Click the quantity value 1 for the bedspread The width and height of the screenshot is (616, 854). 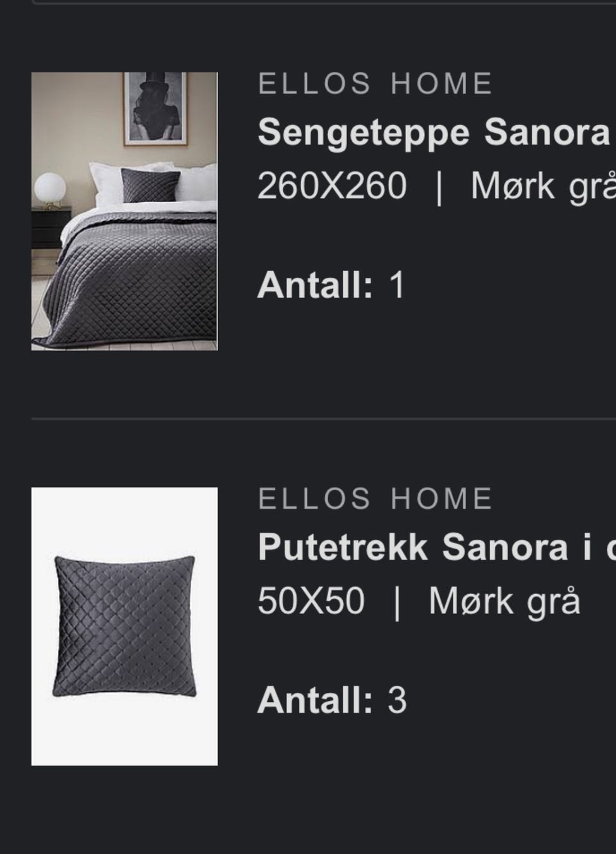397,284
